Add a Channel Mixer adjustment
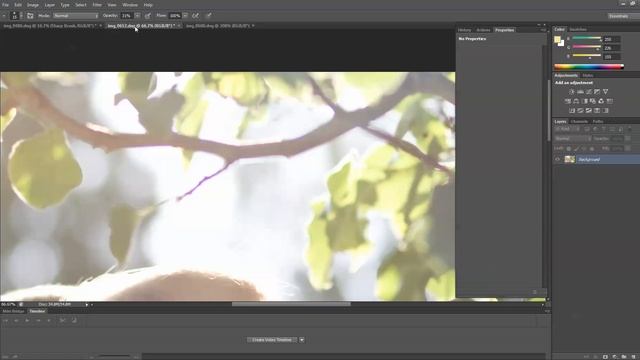640x360 pixels. tap(601, 101)
